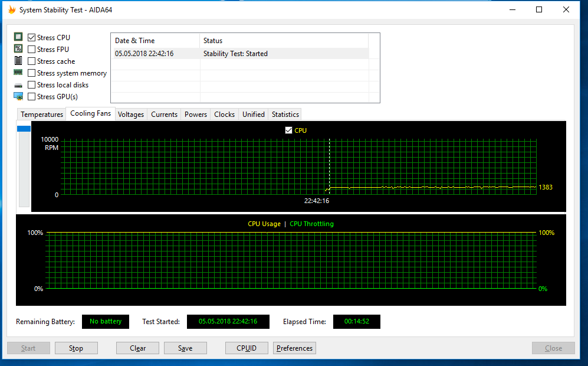Click the Close button at bottom right

tap(553, 348)
